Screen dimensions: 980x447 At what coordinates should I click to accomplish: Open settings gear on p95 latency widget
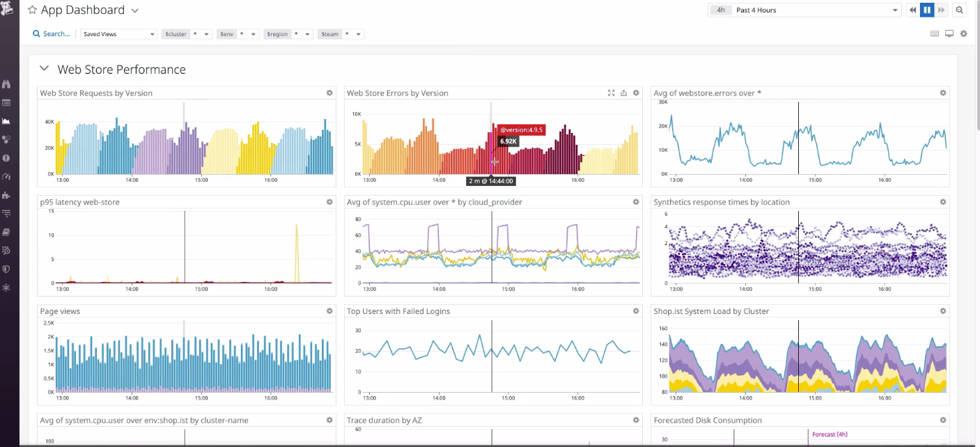pos(329,202)
